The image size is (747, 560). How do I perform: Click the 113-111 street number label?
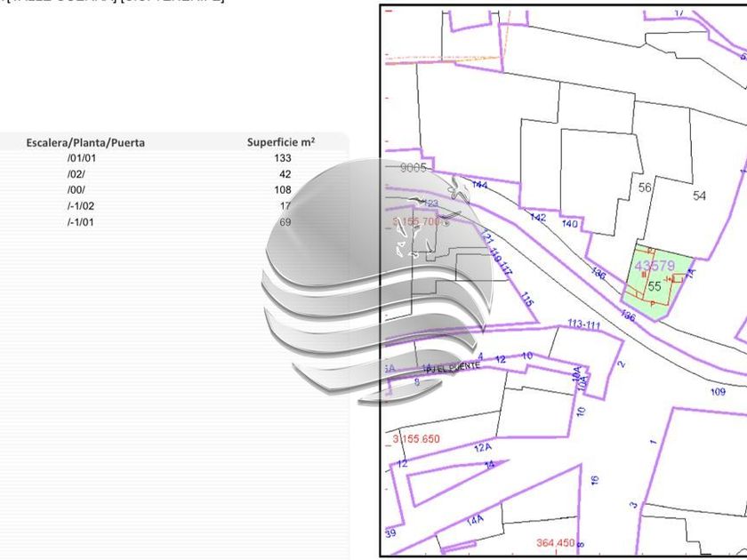[x=583, y=324]
